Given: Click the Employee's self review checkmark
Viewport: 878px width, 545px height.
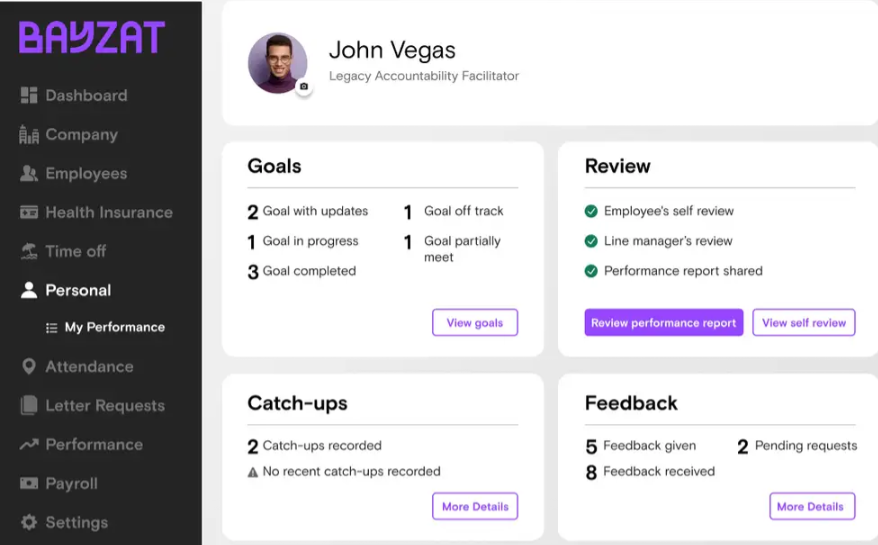Looking at the screenshot, I should pos(591,211).
